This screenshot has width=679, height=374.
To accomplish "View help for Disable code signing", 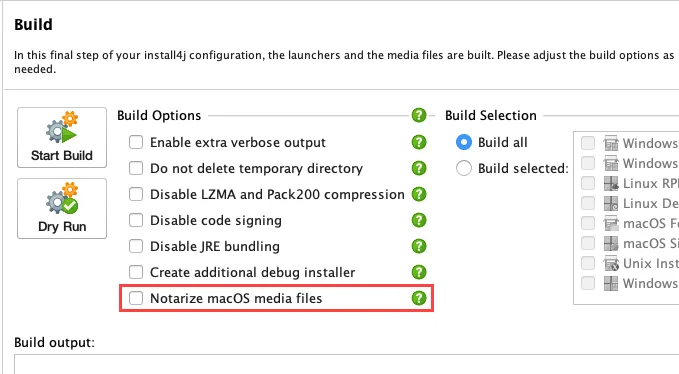I will point(419,220).
